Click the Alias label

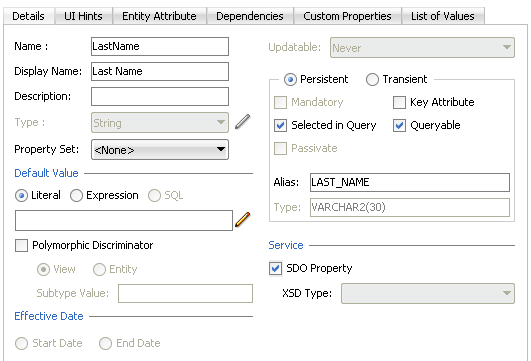coord(286,182)
